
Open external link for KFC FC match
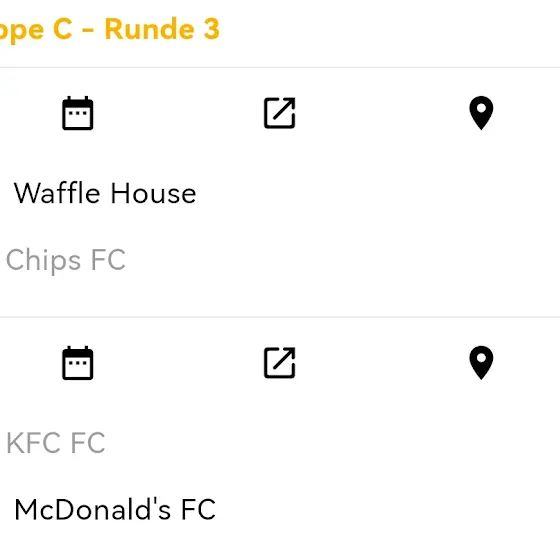pos(280,362)
